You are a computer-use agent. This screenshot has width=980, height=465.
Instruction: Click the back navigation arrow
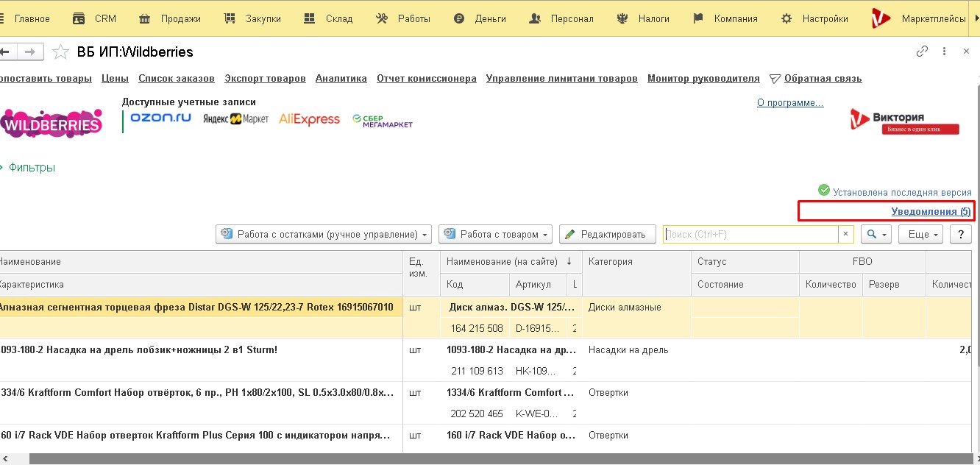click(x=7, y=52)
